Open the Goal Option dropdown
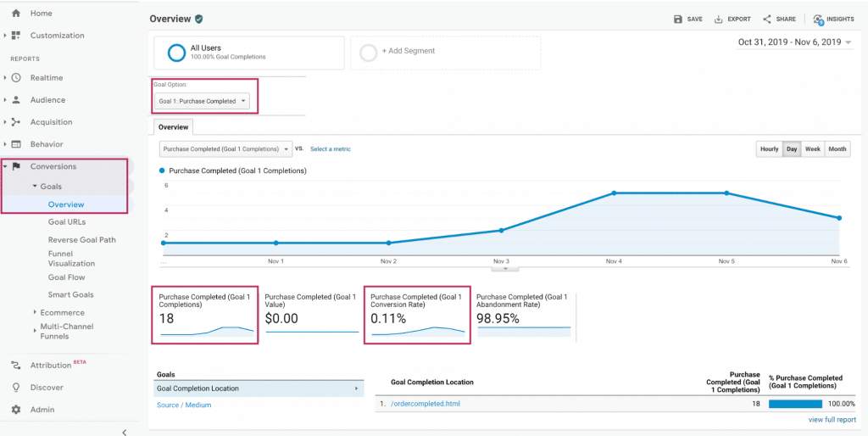 coord(203,101)
